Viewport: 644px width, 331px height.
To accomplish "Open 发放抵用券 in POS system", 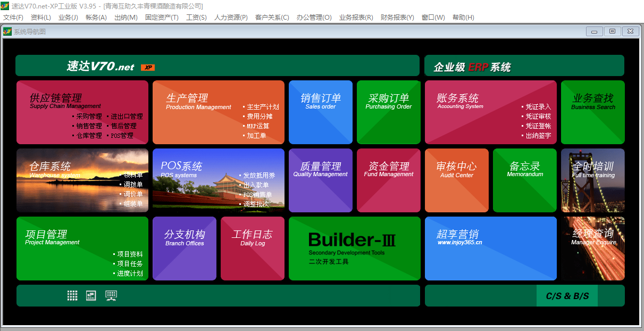I will click(x=260, y=175).
